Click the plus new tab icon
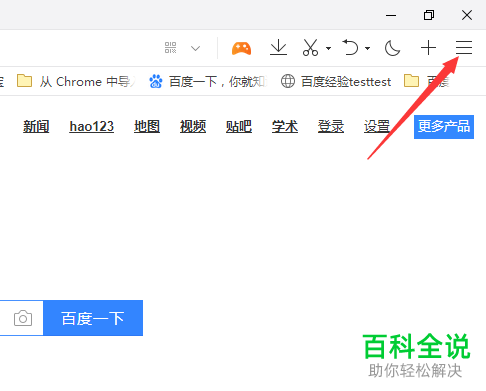Screen dimensions: 486x391 tap(428, 48)
